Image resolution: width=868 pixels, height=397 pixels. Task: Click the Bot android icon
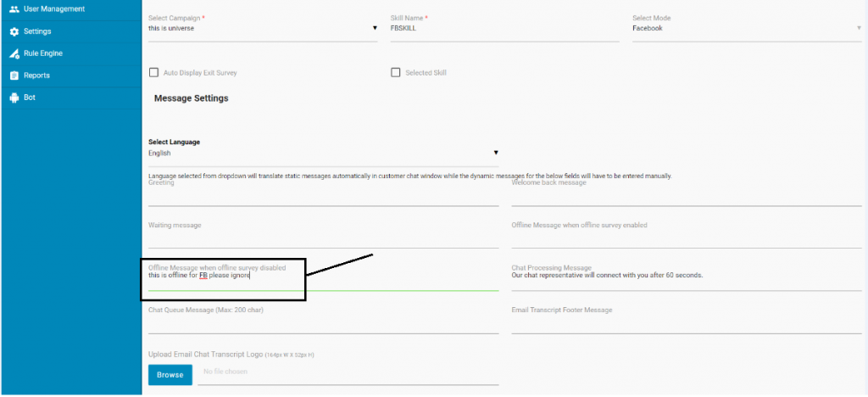(x=14, y=98)
